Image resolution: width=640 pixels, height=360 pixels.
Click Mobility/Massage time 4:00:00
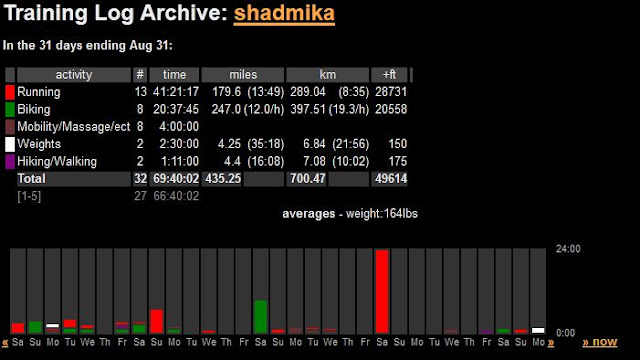179,127
